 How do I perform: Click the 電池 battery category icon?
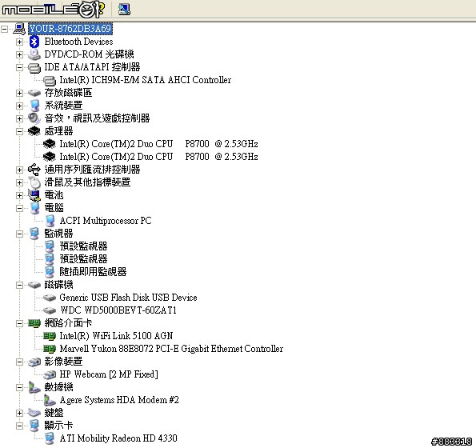[x=34, y=195]
